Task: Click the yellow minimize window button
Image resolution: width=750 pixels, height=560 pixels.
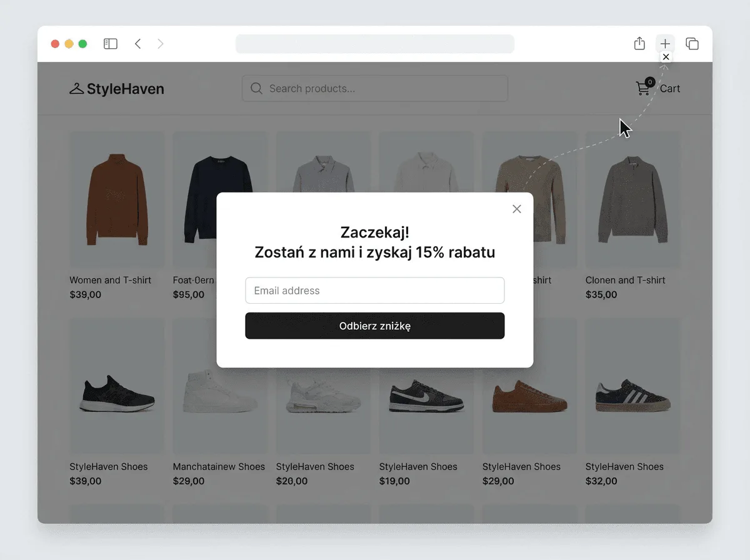Action: point(69,44)
